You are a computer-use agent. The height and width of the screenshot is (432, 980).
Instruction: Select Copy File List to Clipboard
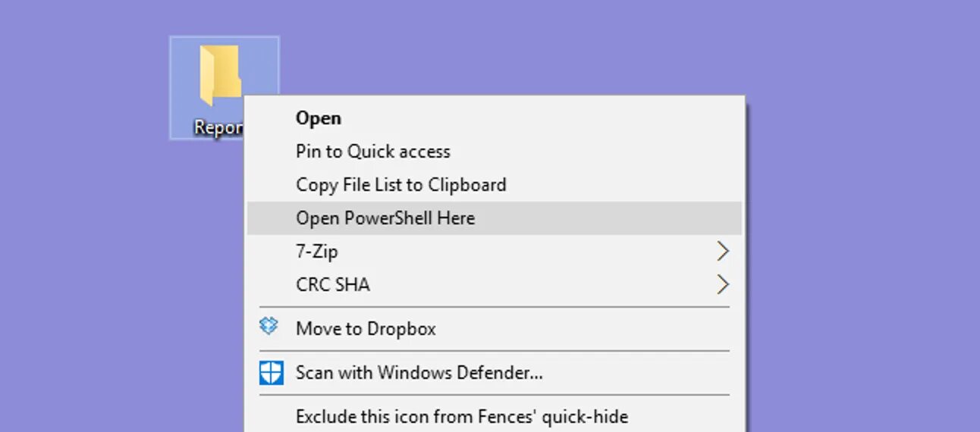400,185
